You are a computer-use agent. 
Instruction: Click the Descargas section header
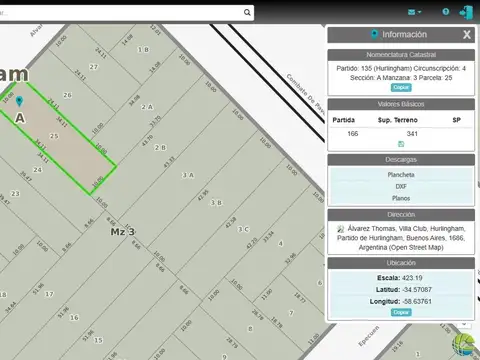coord(401,160)
